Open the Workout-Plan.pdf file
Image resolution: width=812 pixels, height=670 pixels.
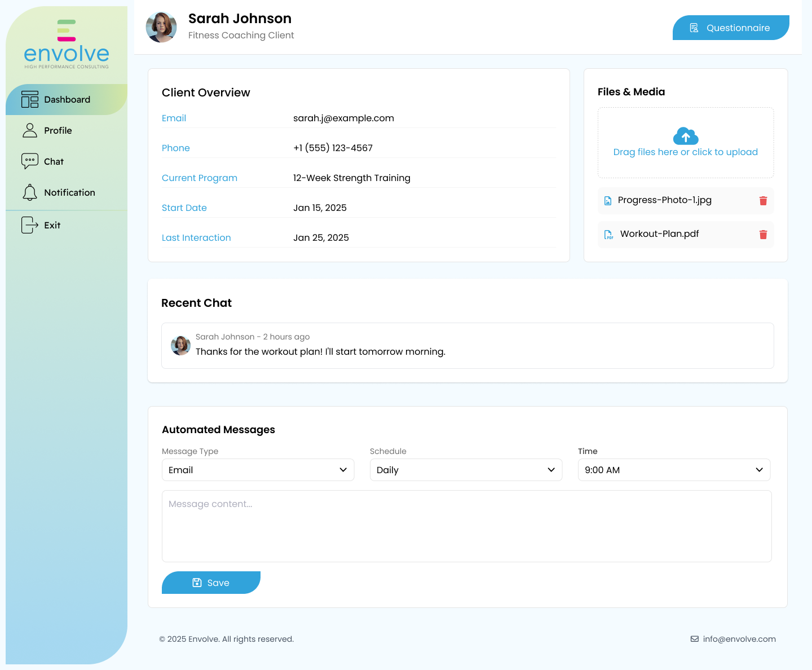[x=660, y=234]
